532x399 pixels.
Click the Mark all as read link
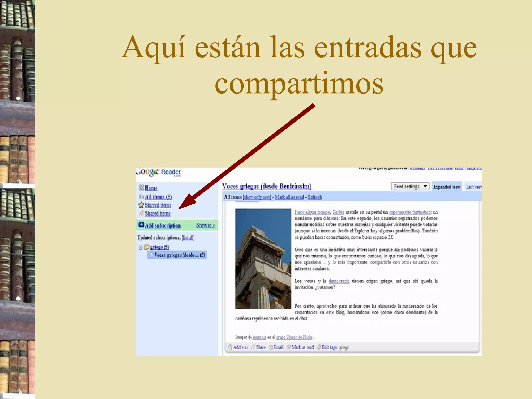(289, 197)
